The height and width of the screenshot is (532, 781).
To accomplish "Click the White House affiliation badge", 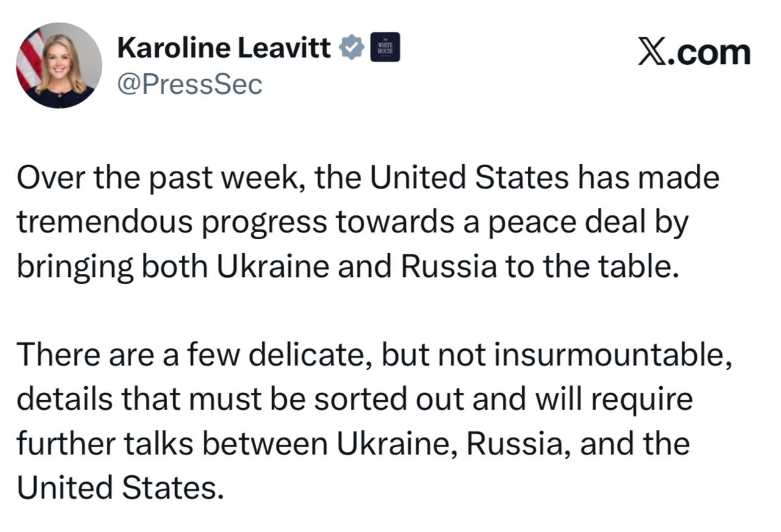I will (385, 47).
